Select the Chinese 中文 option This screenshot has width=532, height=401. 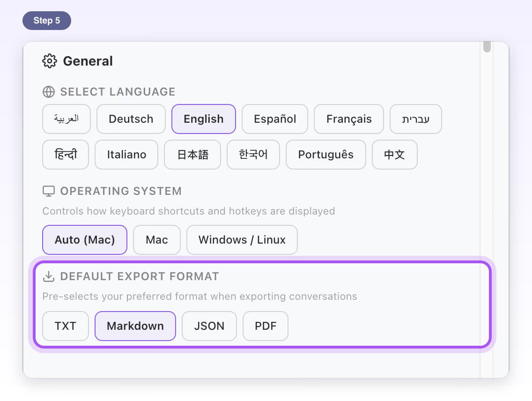(395, 155)
